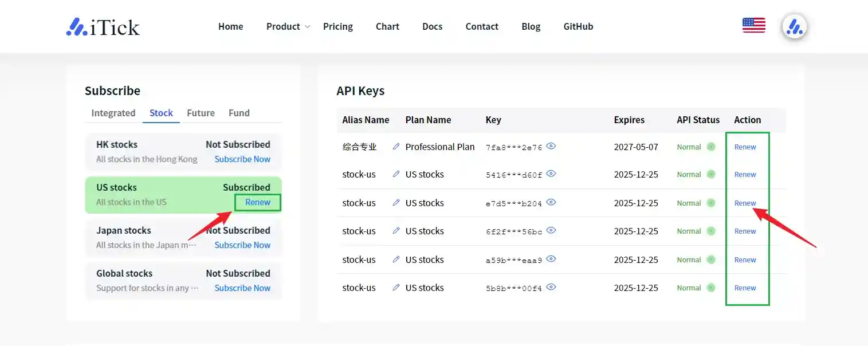This screenshot has height=346, width=868.
Task: Select the Future subscribe tab
Action: click(201, 113)
